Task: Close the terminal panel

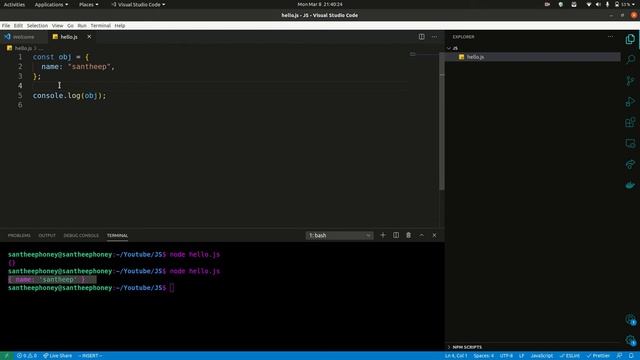Action: (434, 235)
